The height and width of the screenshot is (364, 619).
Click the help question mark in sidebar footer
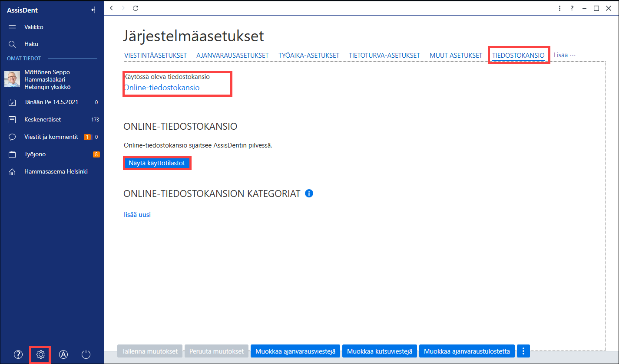pyautogui.click(x=18, y=354)
